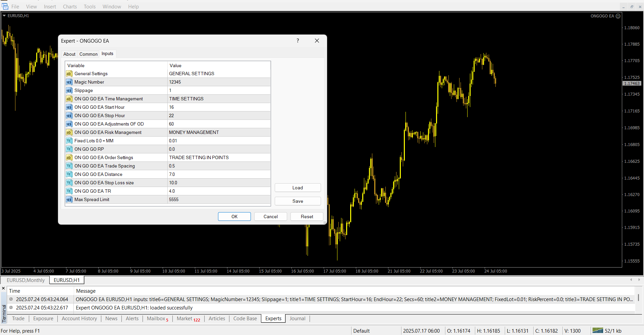Expand the EURUSD,H1 chart dropdown arrow
The width and height of the screenshot is (644, 335).
[x=4, y=16]
